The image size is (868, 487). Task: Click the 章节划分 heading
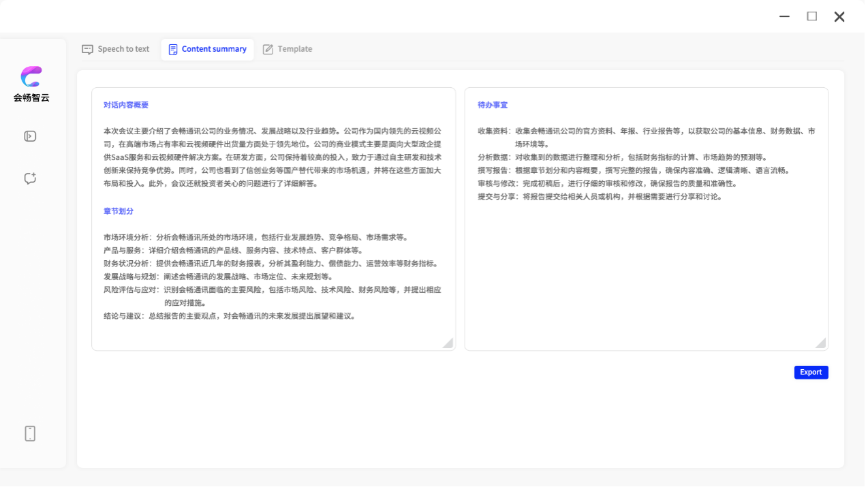[119, 211]
